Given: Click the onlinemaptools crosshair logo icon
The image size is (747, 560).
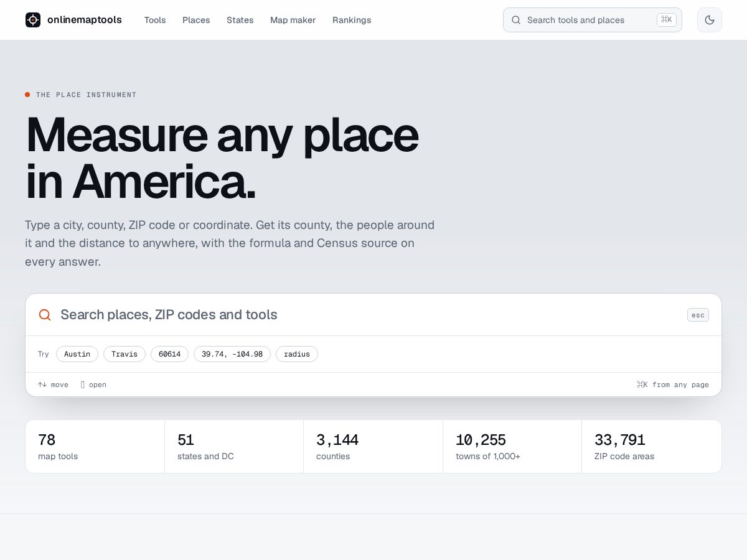Looking at the screenshot, I should point(33,20).
